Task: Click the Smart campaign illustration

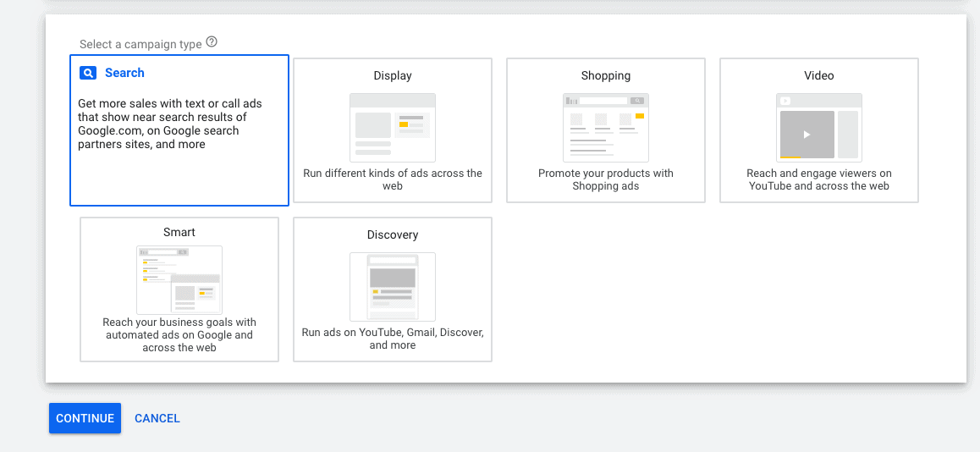Action: click(179, 280)
